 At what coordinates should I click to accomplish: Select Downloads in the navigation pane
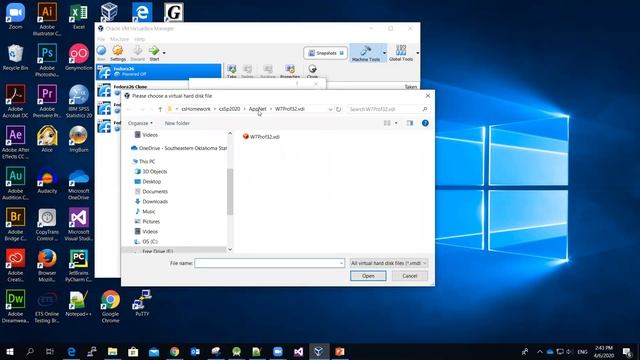(151, 202)
